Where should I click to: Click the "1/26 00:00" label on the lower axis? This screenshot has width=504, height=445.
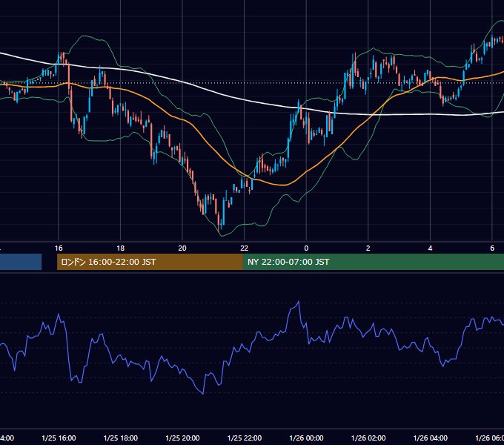coord(306,438)
